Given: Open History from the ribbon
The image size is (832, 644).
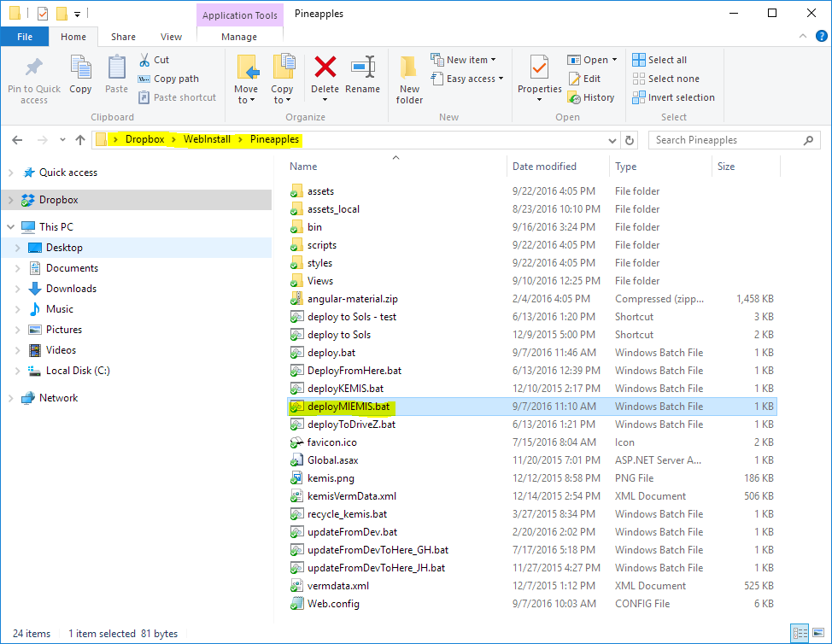Looking at the screenshot, I should [591, 97].
